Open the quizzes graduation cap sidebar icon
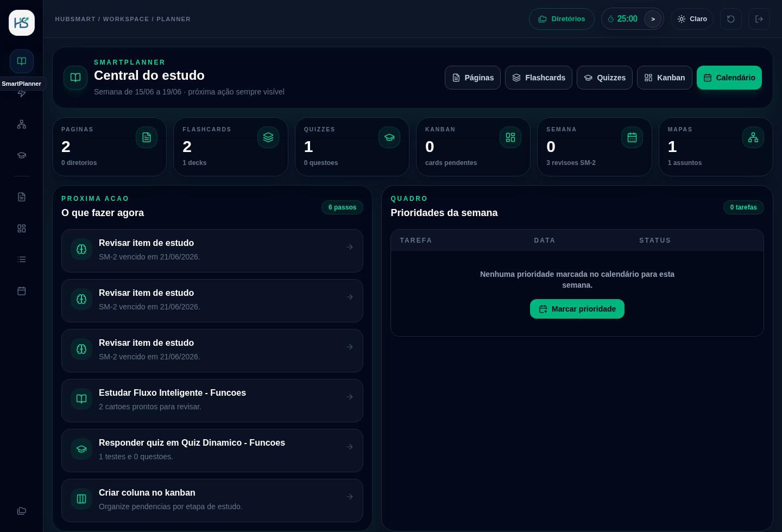 22,155
